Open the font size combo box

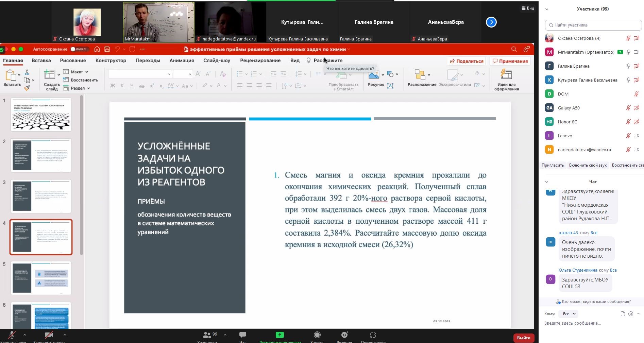183,74
